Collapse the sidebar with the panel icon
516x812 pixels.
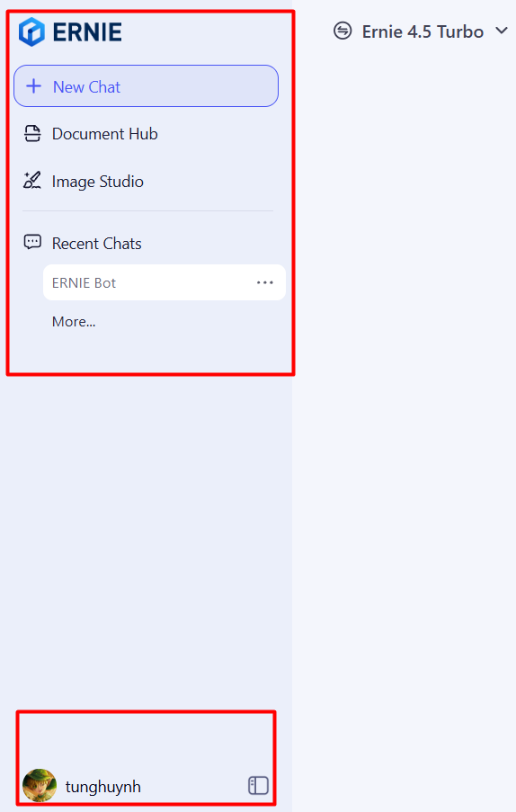(x=258, y=786)
